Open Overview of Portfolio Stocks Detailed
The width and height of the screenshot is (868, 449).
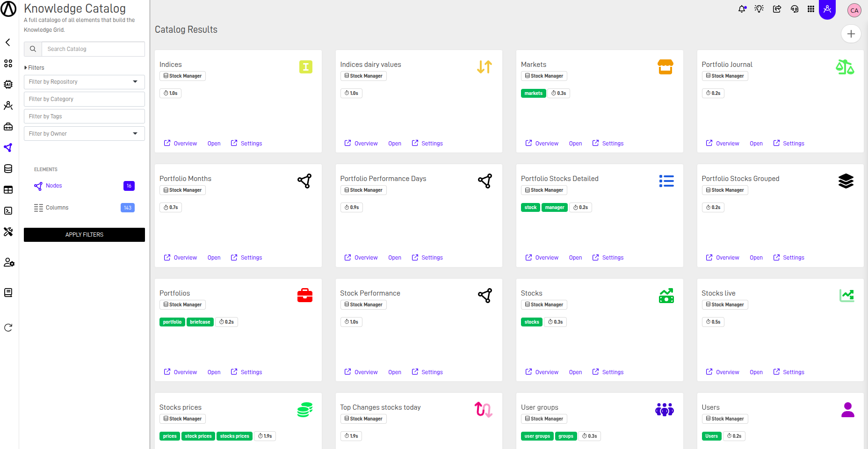pos(542,258)
